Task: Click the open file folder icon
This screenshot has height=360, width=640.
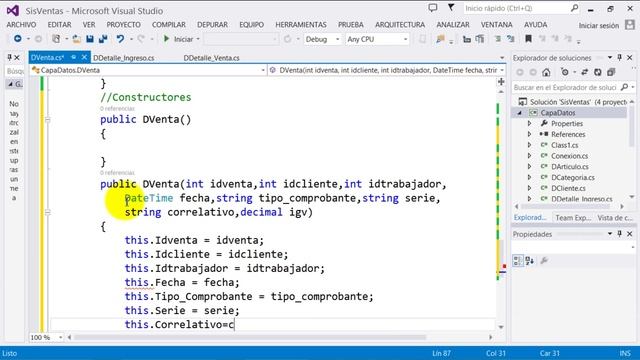Action: coord(76,39)
